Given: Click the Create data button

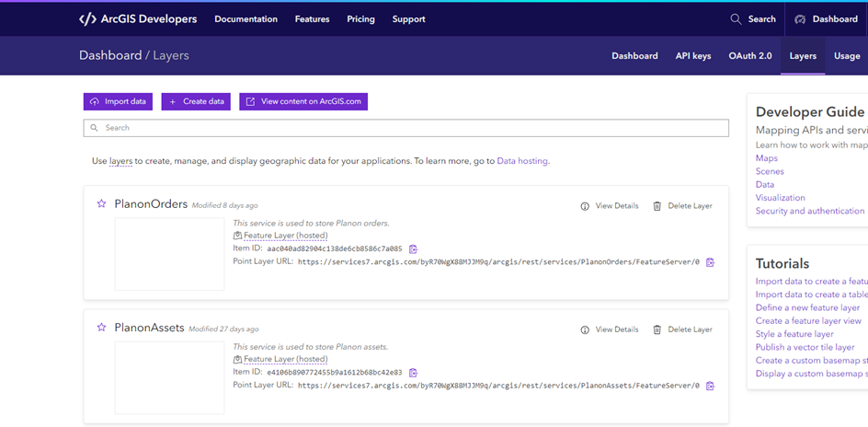Looking at the screenshot, I should click(196, 101).
